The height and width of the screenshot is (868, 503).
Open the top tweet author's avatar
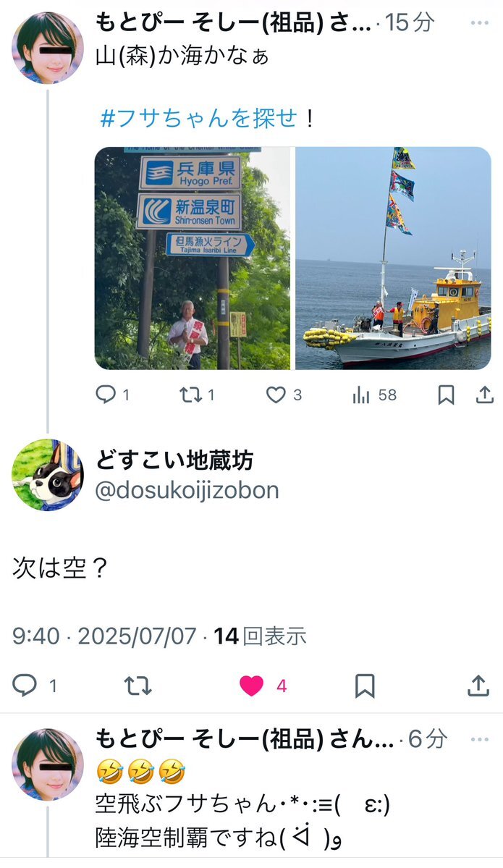tap(48, 48)
